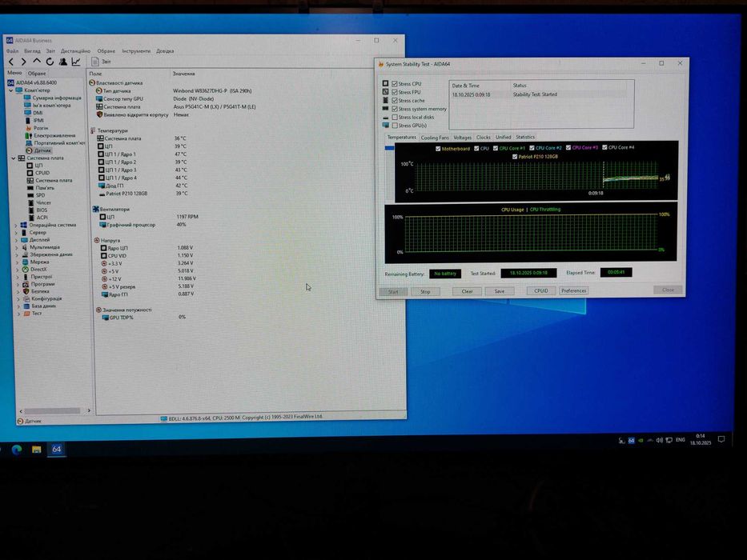Click the volume icon in system tray
Screen dimensions: 747x560
tap(660, 441)
